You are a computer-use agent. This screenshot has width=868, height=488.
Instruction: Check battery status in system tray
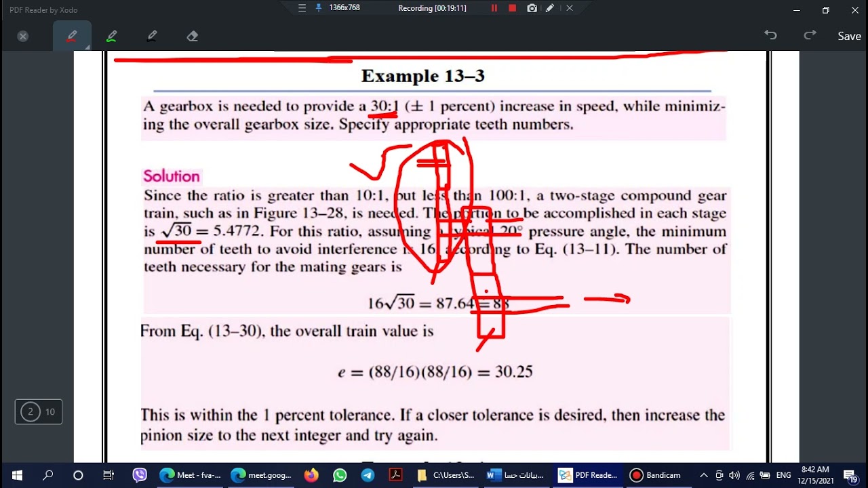click(x=765, y=475)
